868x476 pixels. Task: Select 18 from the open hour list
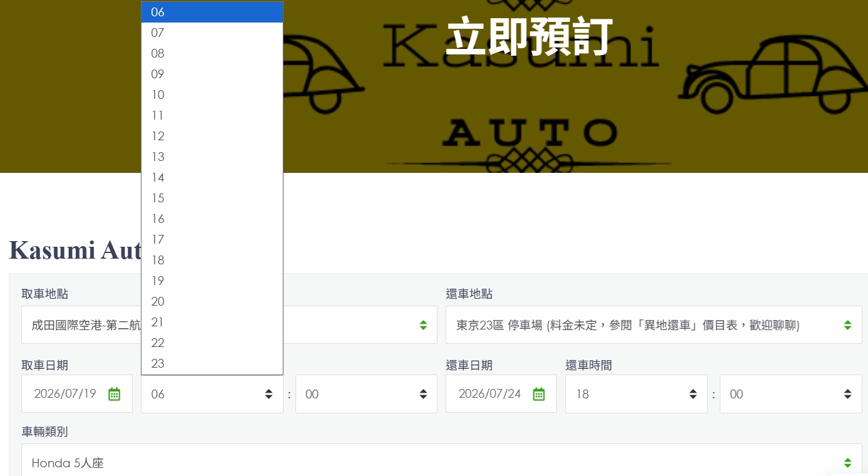pyautogui.click(x=212, y=260)
